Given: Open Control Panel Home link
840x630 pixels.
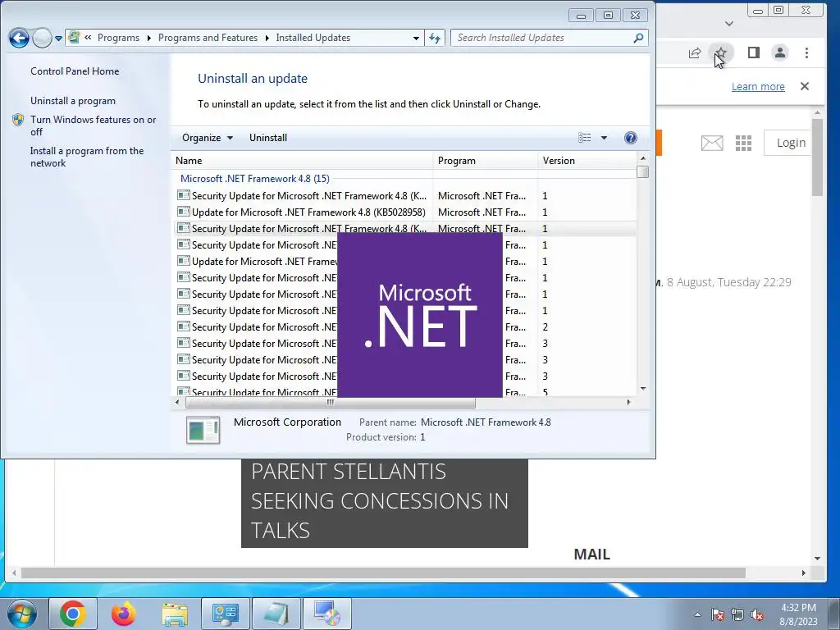Looking at the screenshot, I should pyautogui.click(x=75, y=71).
